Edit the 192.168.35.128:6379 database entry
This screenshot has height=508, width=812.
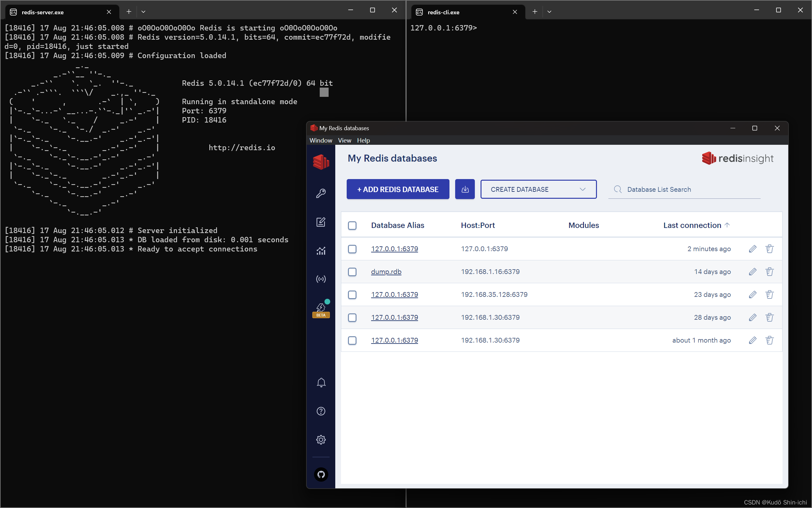(753, 295)
